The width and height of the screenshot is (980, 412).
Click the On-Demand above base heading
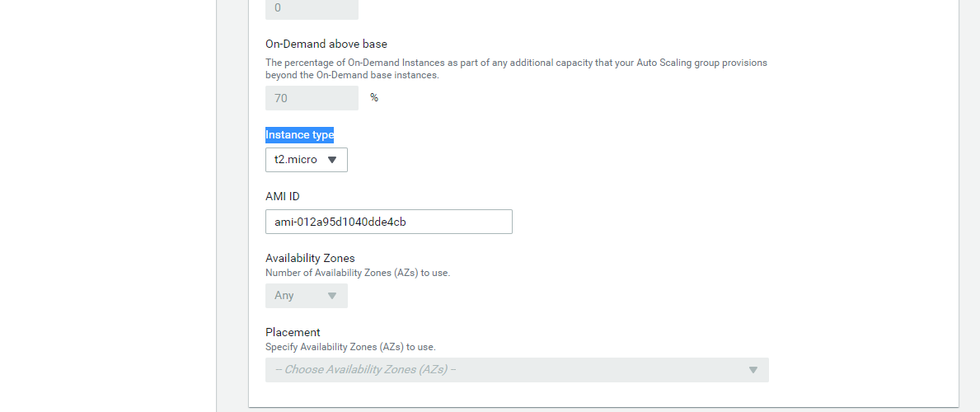point(326,44)
